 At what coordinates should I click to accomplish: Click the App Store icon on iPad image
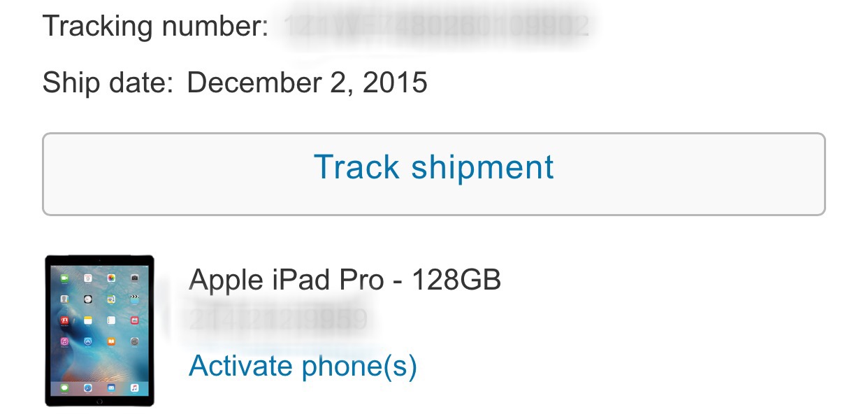pyautogui.click(x=88, y=341)
